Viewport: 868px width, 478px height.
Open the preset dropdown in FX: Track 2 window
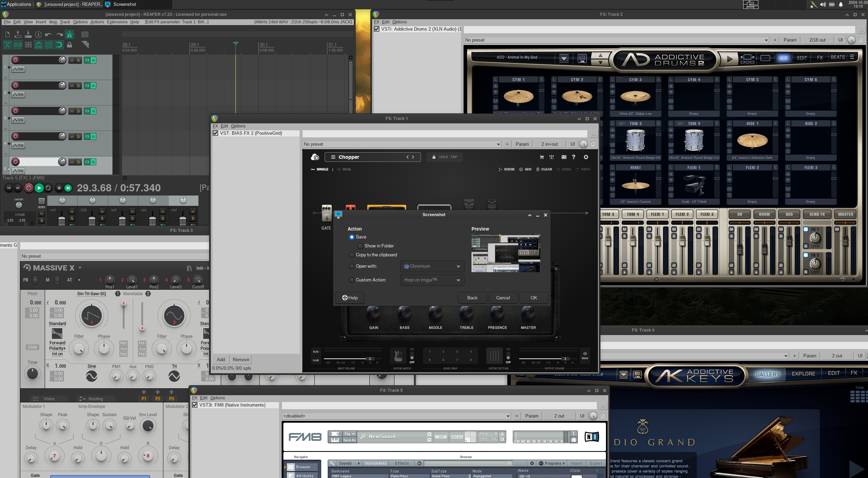coord(617,40)
